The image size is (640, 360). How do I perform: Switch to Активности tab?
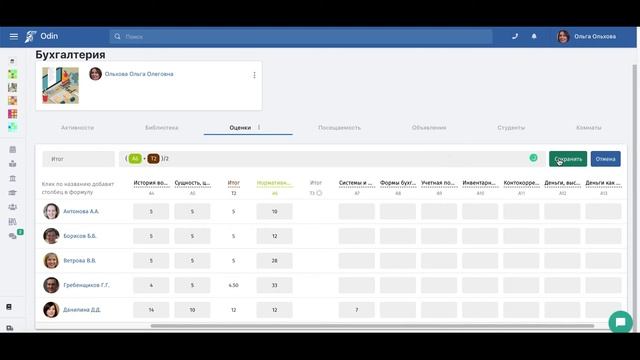click(x=78, y=128)
